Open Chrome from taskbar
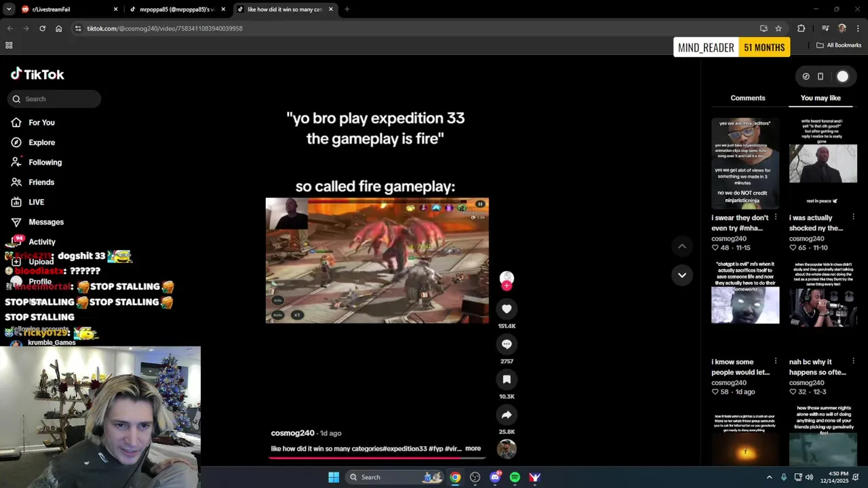 pos(455,477)
